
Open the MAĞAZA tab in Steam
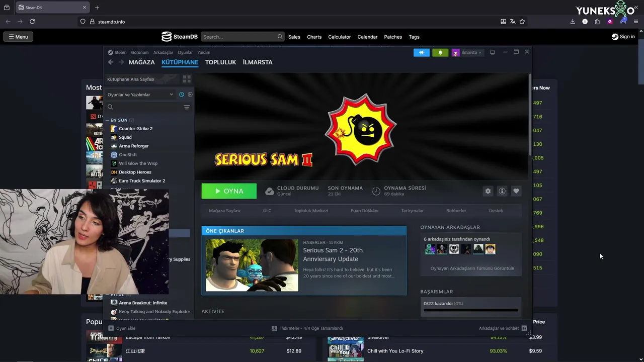[142, 62]
